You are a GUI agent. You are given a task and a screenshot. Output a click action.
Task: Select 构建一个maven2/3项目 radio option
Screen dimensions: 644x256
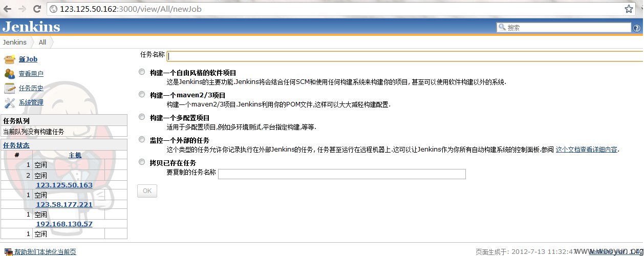pos(142,95)
